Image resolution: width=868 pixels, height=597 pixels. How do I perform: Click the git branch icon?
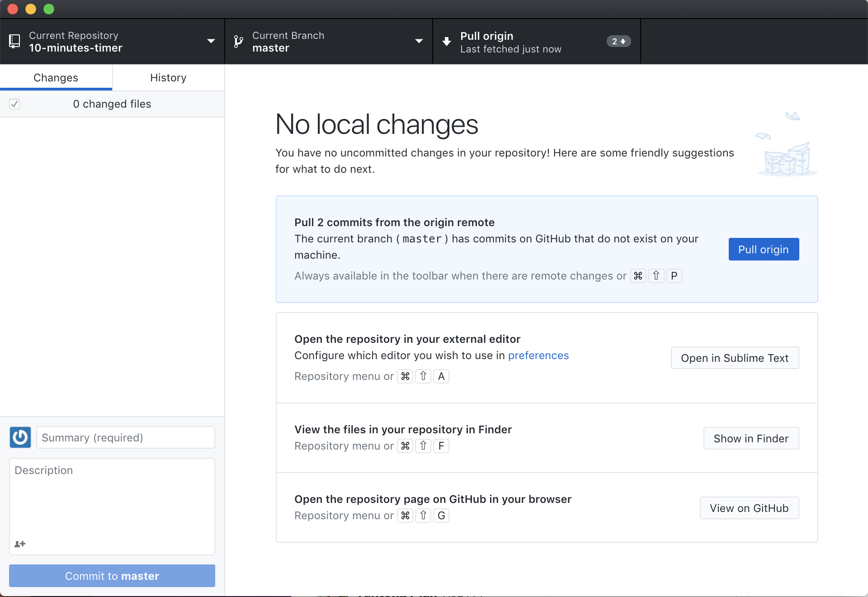point(238,42)
